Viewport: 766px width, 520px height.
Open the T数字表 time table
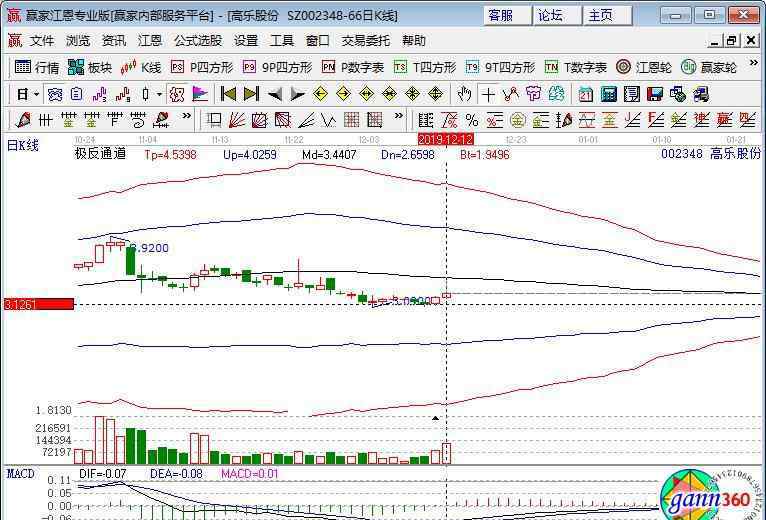pyautogui.click(x=575, y=67)
